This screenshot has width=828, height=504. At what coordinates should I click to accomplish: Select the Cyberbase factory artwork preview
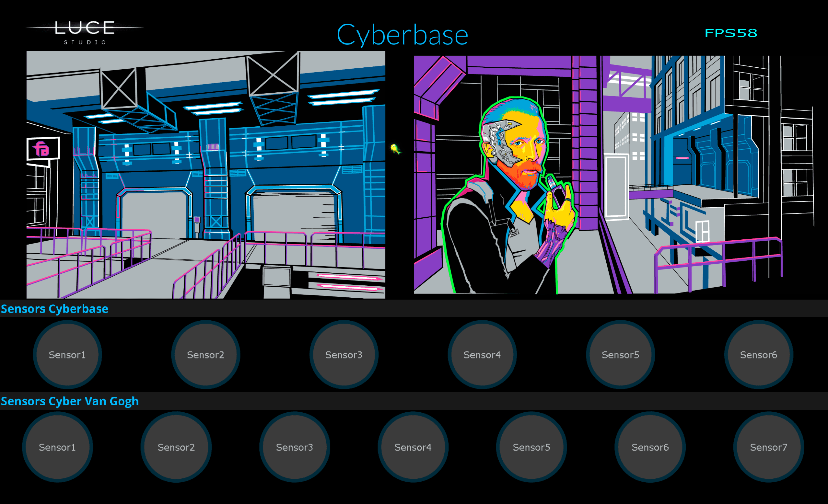click(206, 175)
